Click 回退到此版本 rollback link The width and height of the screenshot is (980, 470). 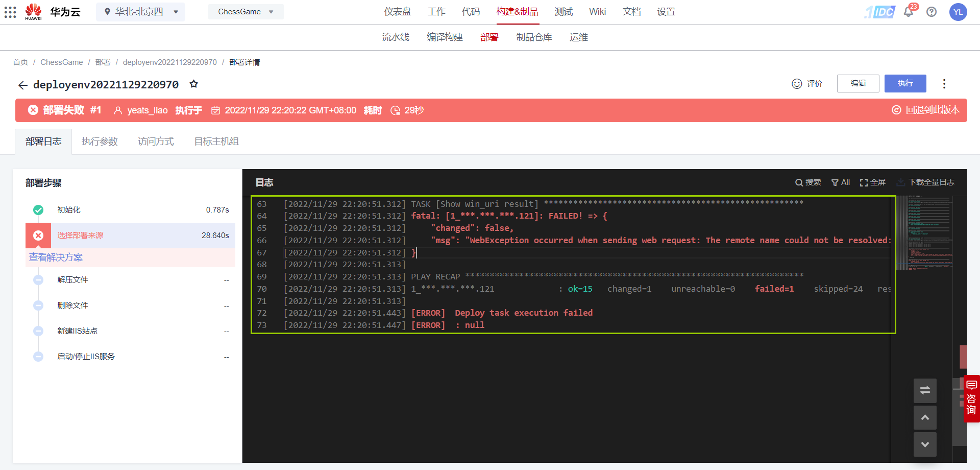point(925,110)
